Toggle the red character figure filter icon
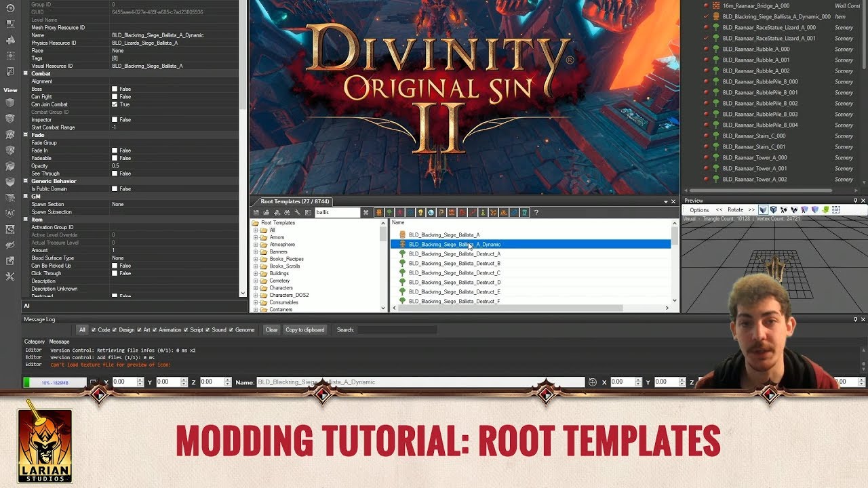 tap(399, 213)
